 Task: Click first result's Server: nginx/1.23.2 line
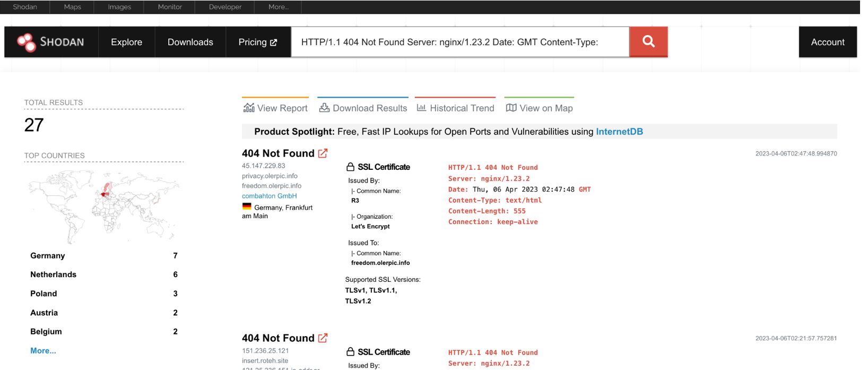coord(489,178)
